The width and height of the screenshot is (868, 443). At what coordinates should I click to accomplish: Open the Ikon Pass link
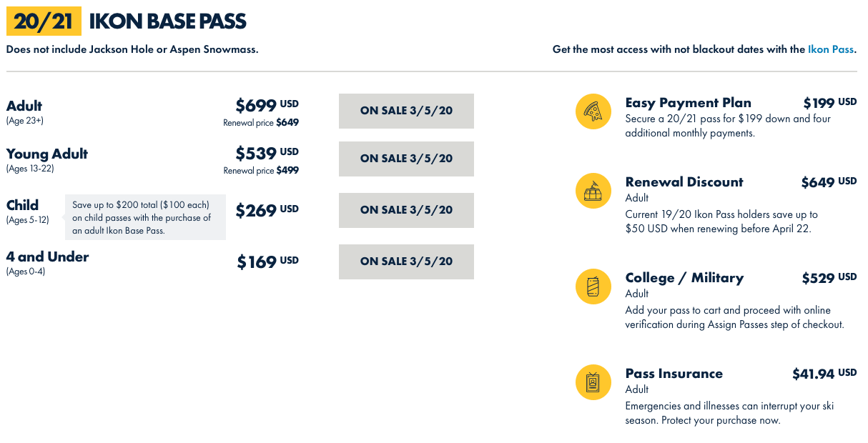click(831, 49)
